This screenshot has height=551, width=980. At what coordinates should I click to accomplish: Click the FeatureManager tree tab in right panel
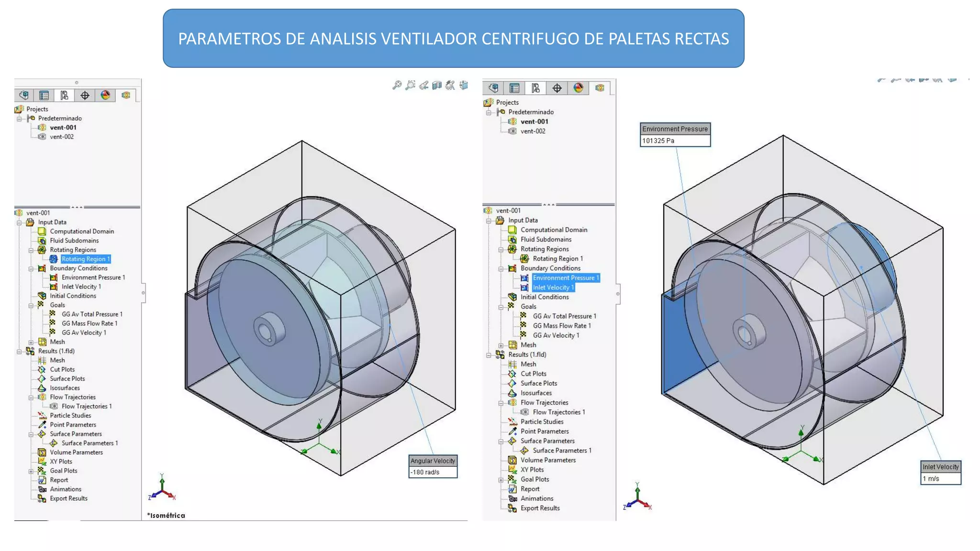click(494, 88)
